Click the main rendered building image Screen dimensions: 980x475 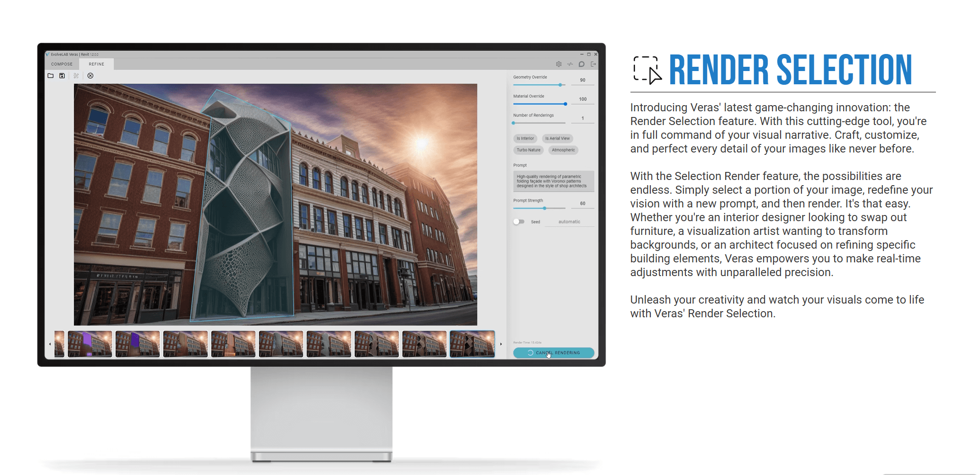pos(275,205)
